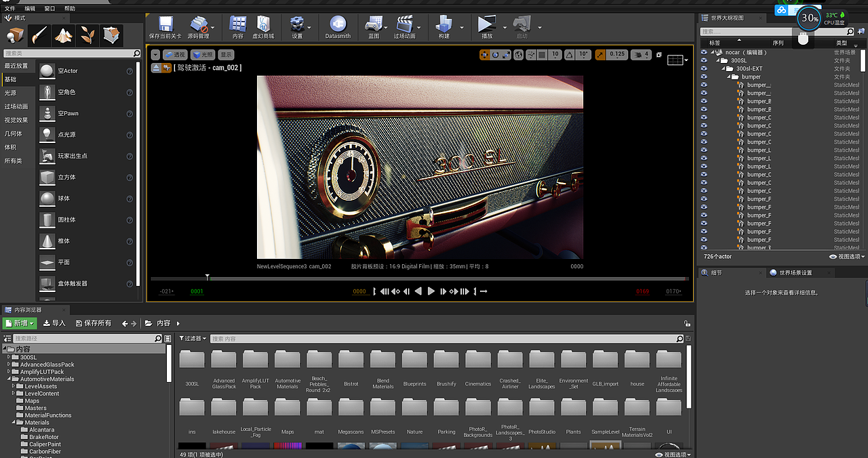
Task: Select the Foliage mode leaf icon
Action: pos(87,35)
